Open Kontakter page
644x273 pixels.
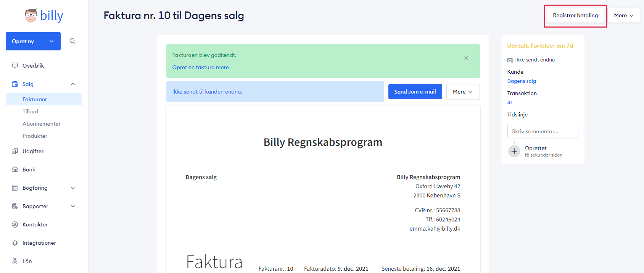[35, 225]
